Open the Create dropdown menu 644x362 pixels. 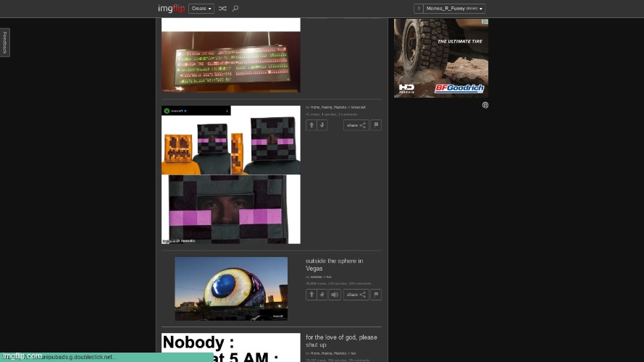pos(201,8)
